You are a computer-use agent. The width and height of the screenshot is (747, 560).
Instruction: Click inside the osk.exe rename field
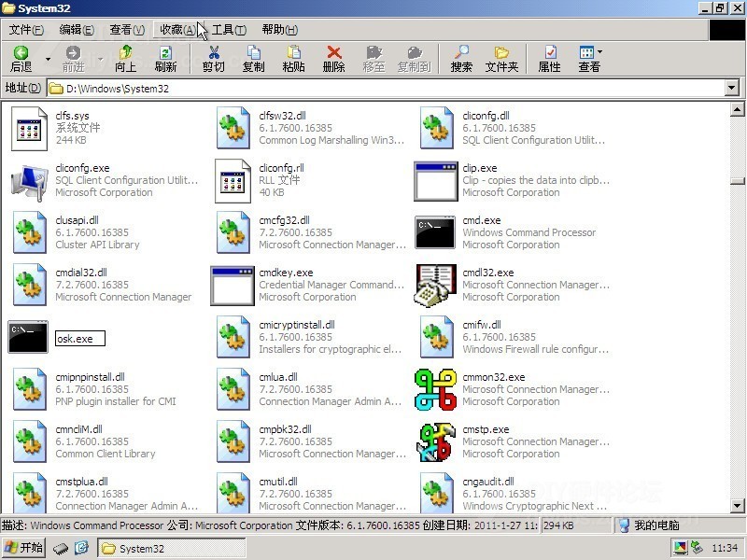click(x=80, y=339)
